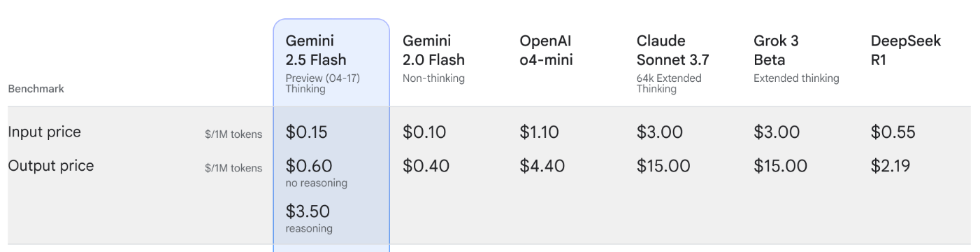Select the 64k Extended Thinking subtitle
The width and height of the screenshot is (980, 252).
coord(668,83)
